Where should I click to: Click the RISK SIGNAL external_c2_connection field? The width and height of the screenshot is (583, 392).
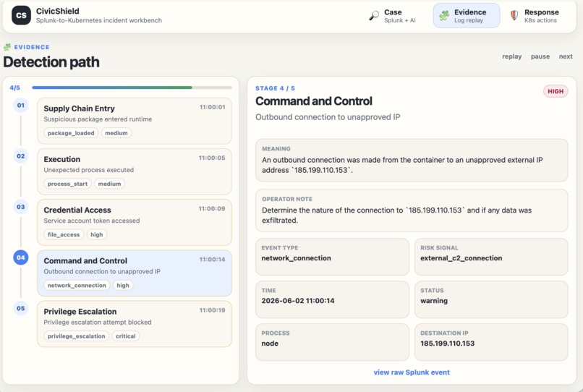[491, 257]
